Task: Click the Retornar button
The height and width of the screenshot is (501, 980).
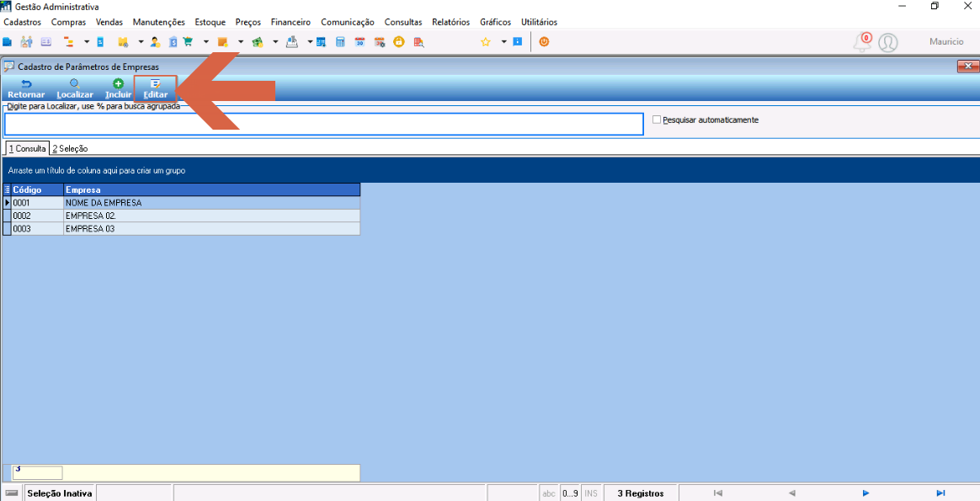Action: pyautogui.click(x=26, y=88)
